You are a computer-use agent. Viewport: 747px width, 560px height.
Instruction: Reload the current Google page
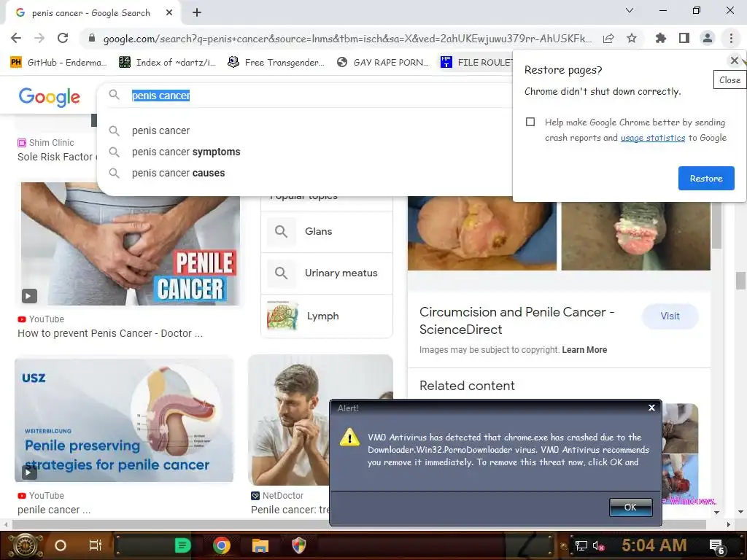(63, 38)
